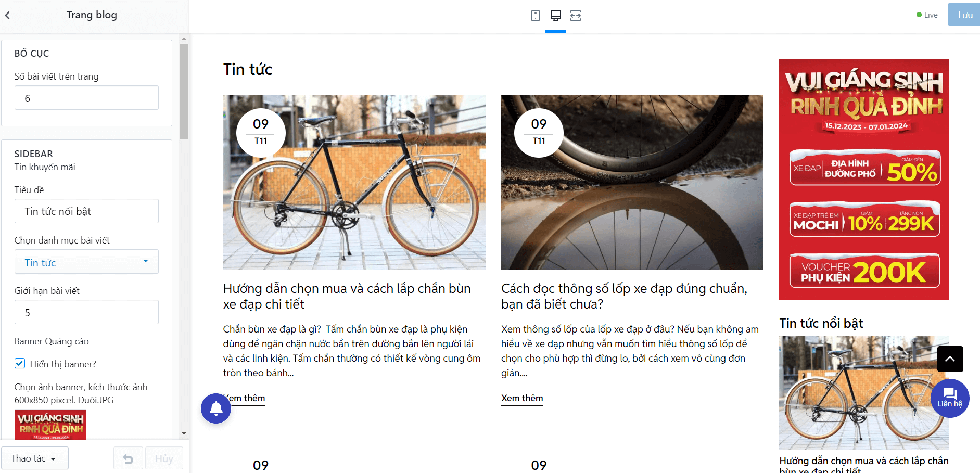Image resolution: width=980 pixels, height=473 pixels.
Task: Click the Hủy cancel button
Action: (x=164, y=458)
